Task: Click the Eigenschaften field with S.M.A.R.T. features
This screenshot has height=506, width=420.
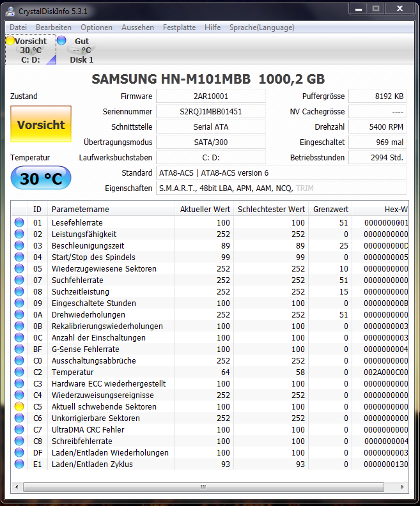Action: coord(281,188)
